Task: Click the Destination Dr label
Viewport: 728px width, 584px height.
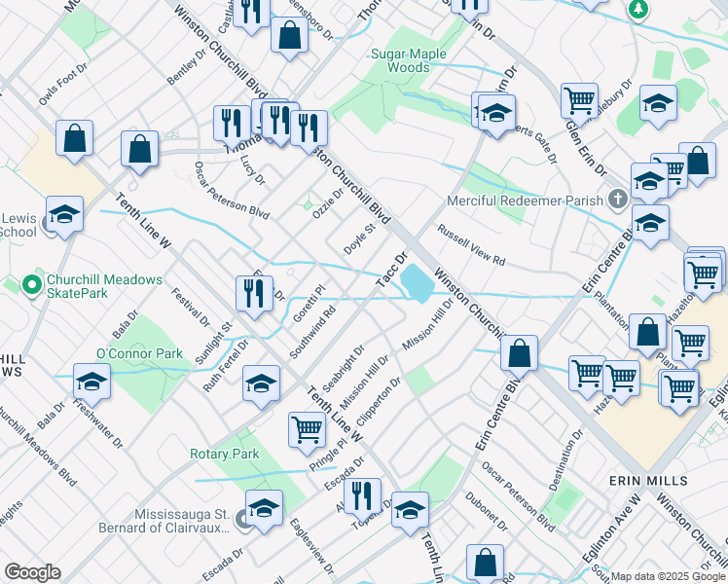Action: (566, 460)
